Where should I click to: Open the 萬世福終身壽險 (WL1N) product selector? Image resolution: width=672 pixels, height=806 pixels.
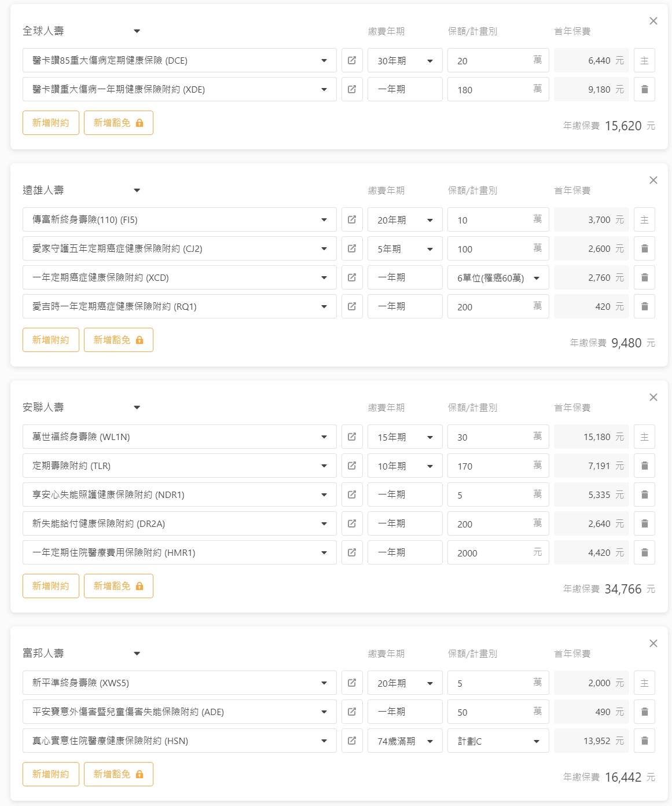tap(179, 437)
